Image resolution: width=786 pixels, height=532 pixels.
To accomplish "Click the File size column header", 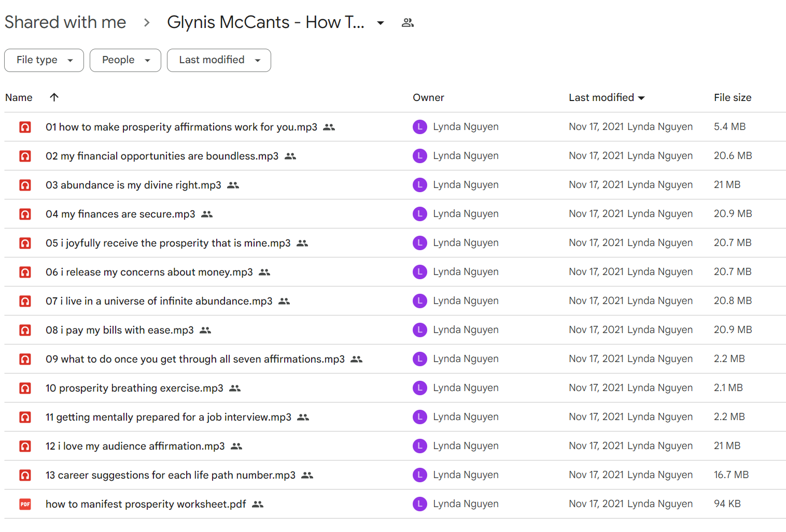I will 733,97.
